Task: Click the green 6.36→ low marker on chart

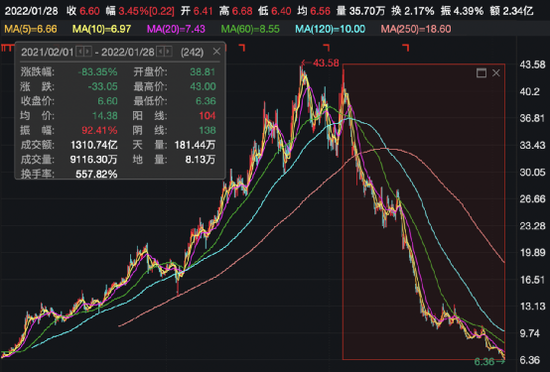Action: pos(489,361)
